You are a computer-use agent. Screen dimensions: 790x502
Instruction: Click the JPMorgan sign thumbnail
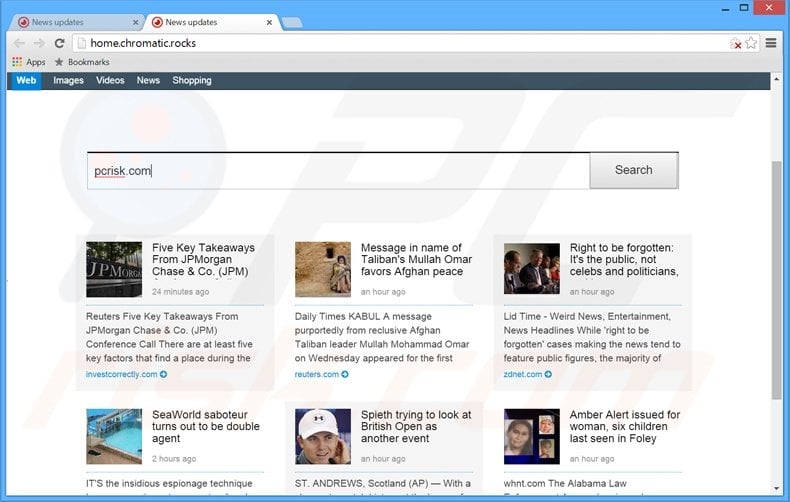click(114, 269)
